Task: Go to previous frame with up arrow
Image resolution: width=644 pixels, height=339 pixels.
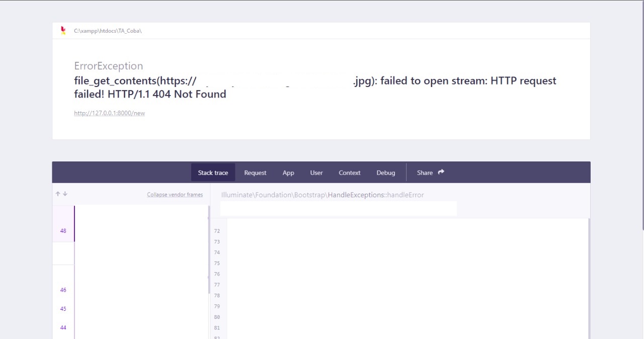Action: tap(58, 194)
